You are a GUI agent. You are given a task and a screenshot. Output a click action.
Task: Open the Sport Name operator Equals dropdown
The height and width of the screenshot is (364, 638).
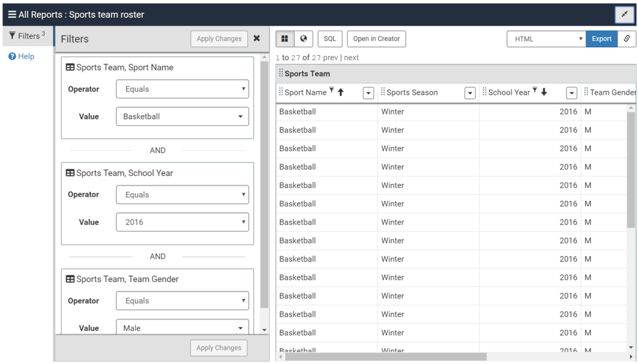[182, 89]
